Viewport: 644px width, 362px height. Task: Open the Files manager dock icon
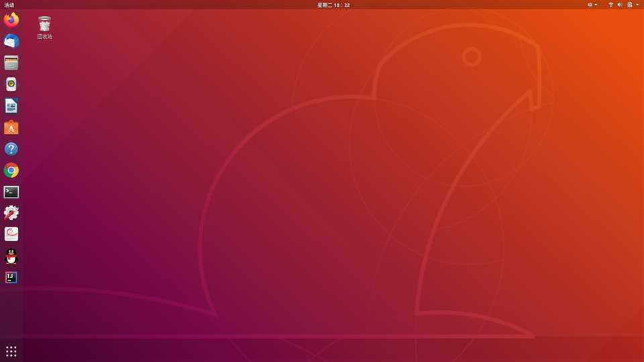pos(11,63)
